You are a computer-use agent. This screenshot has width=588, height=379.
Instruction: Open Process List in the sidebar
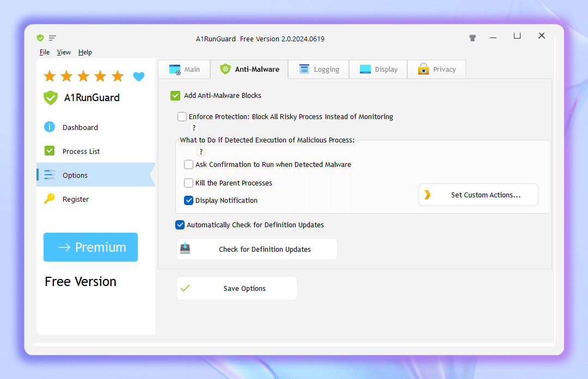81,151
